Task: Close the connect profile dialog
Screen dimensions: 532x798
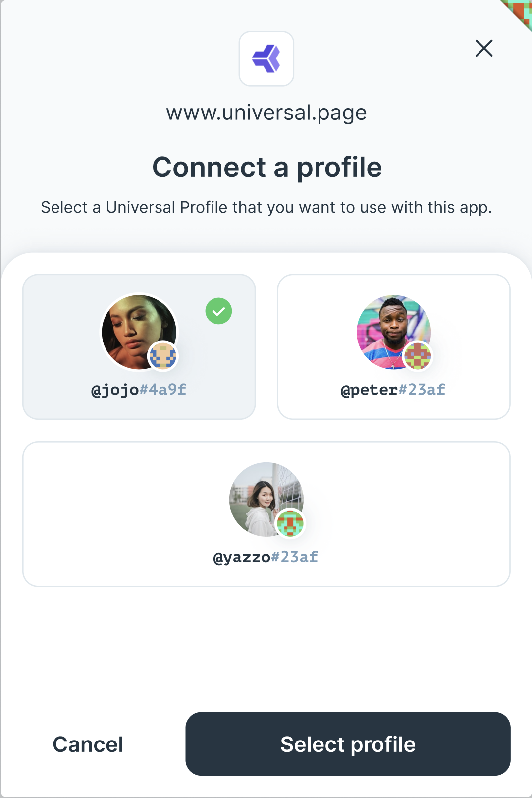Action: [484, 48]
